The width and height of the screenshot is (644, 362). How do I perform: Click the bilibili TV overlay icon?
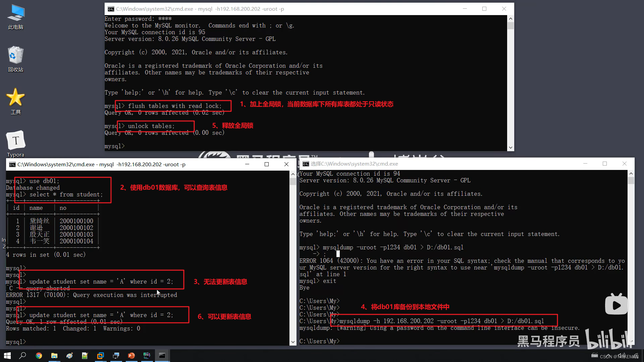pyautogui.click(x=616, y=304)
